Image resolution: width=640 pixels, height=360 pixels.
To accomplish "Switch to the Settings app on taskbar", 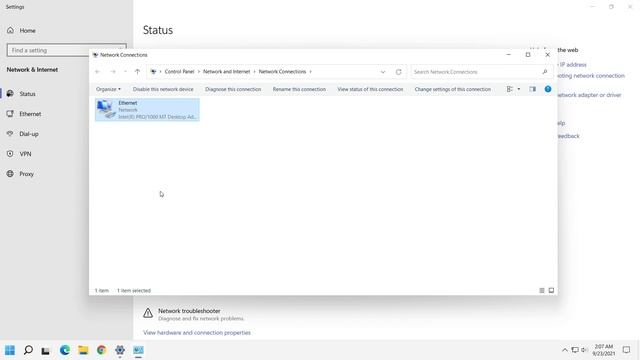I will (x=120, y=350).
